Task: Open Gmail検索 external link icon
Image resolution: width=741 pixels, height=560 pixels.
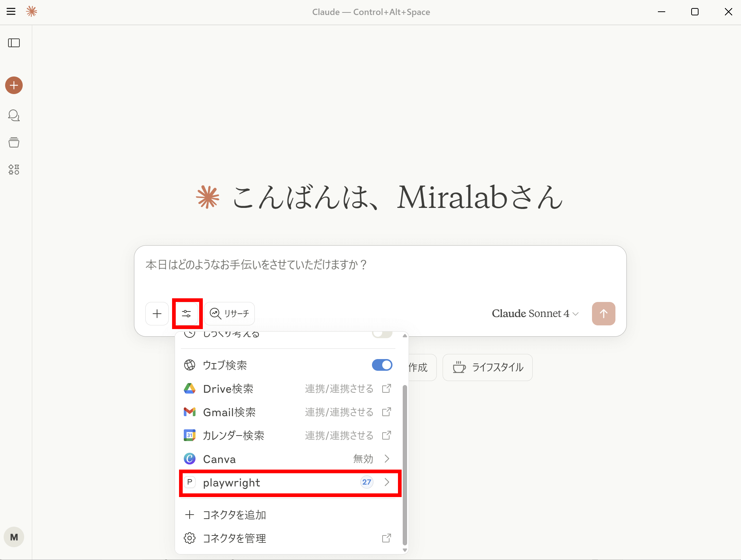Action: coord(387,412)
